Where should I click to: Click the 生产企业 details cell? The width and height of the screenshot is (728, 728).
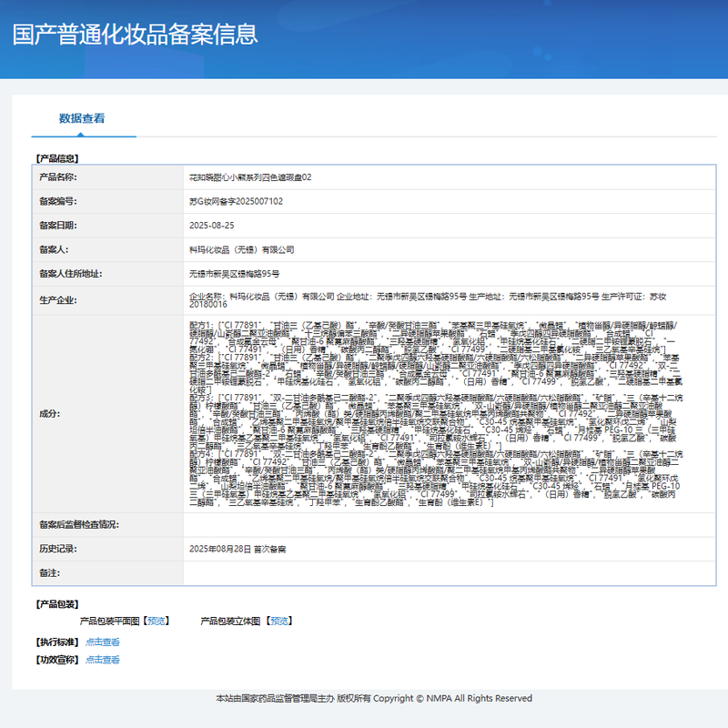click(428, 300)
